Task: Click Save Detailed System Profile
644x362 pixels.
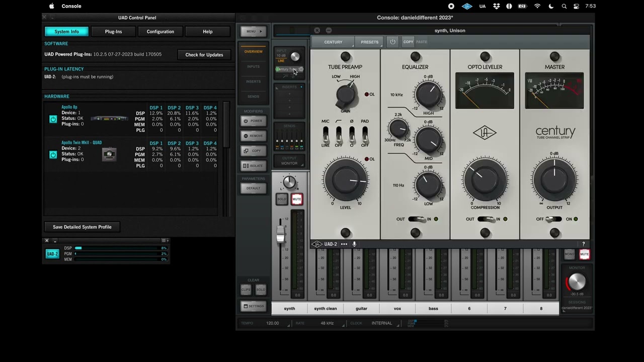Action: [82, 227]
